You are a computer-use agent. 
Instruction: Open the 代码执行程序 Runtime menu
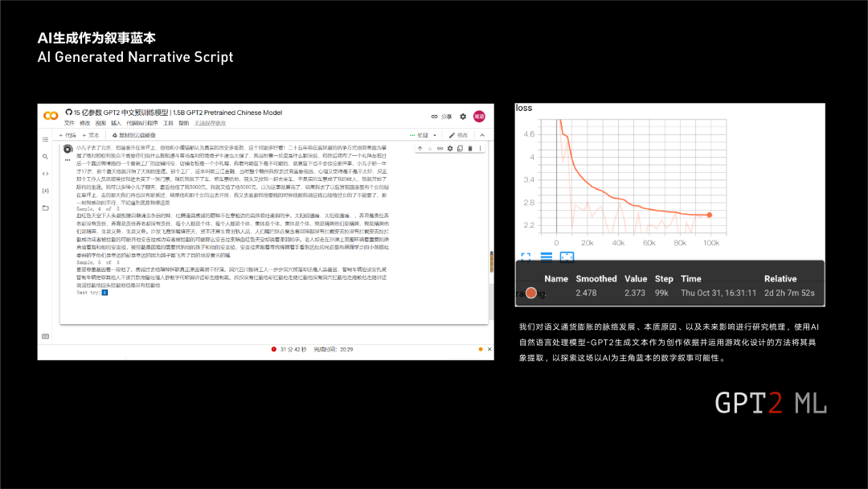141,123
